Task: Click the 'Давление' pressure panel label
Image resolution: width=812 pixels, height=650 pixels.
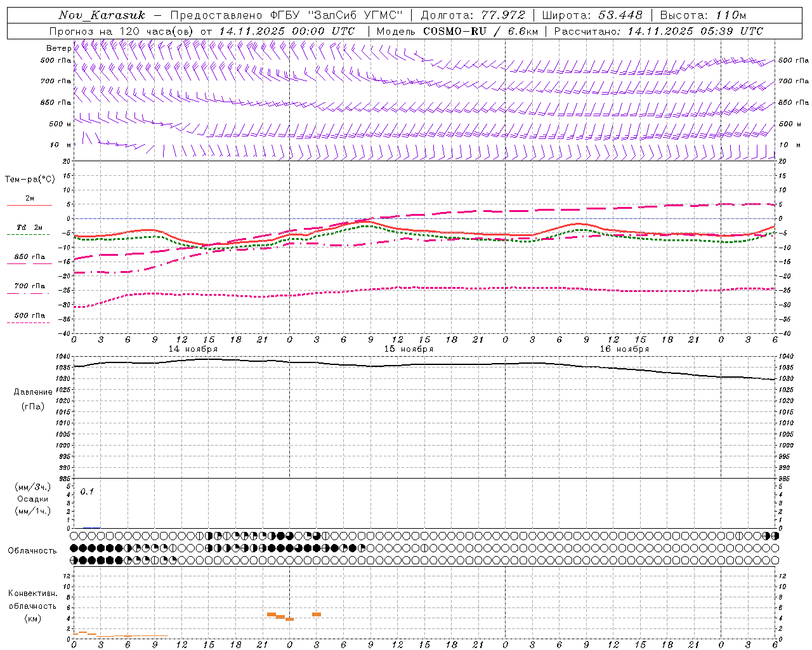Action: pos(33,392)
